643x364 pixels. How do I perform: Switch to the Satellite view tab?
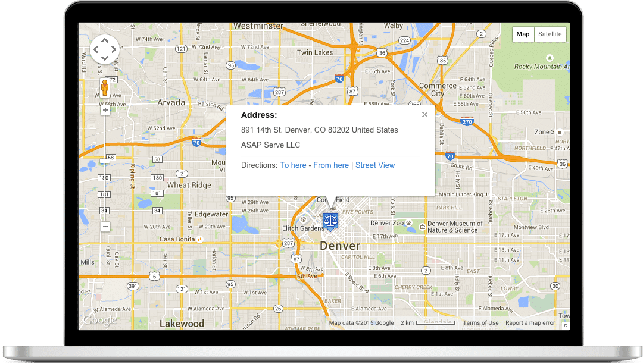(x=550, y=34)
